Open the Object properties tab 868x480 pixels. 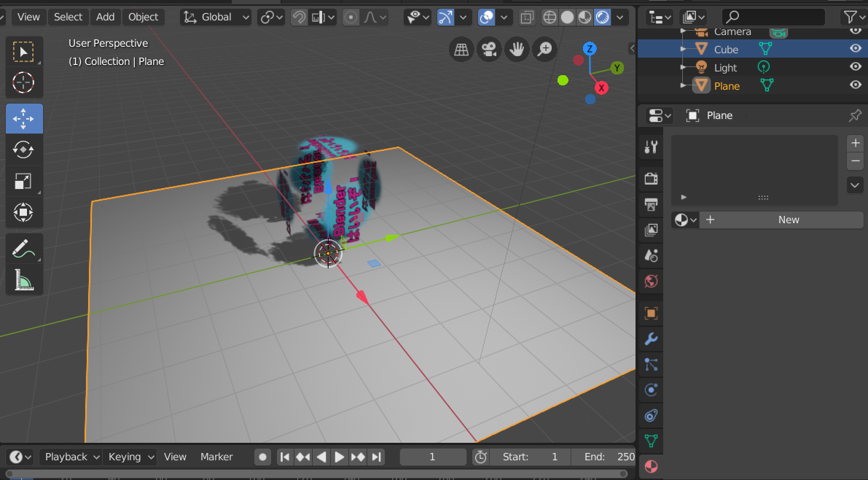click(651, 313)
